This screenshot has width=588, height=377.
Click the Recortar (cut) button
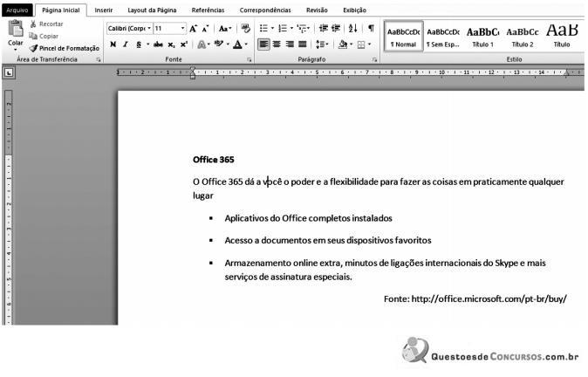(x=46, y=24)
